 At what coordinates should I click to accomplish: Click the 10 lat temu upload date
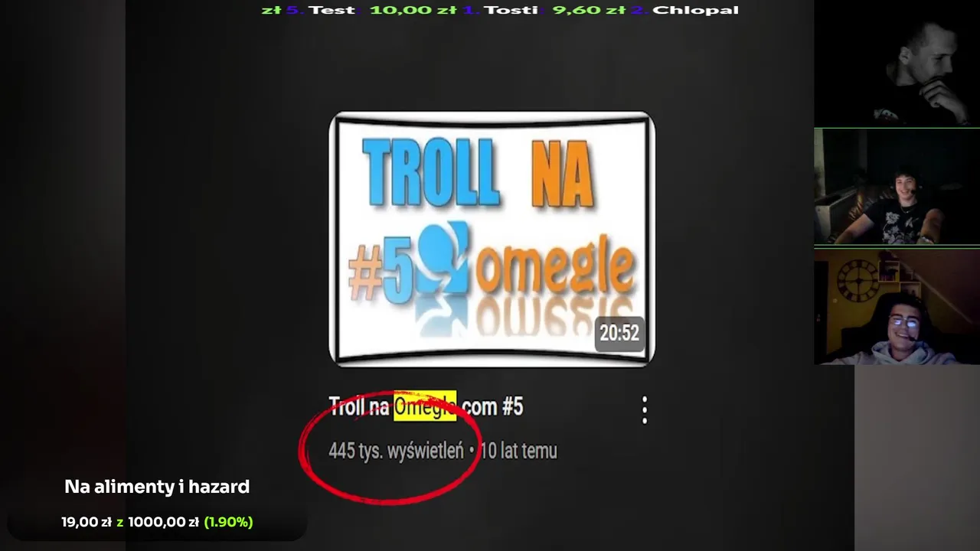[518, 451]
